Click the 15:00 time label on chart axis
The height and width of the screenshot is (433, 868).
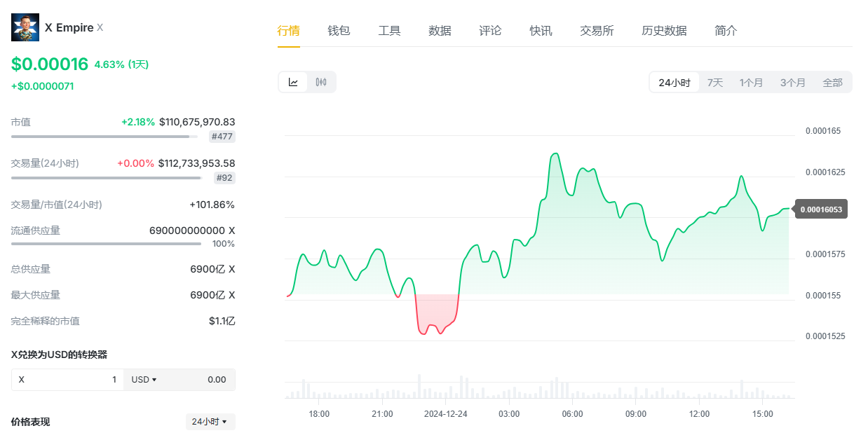[762, 414]
